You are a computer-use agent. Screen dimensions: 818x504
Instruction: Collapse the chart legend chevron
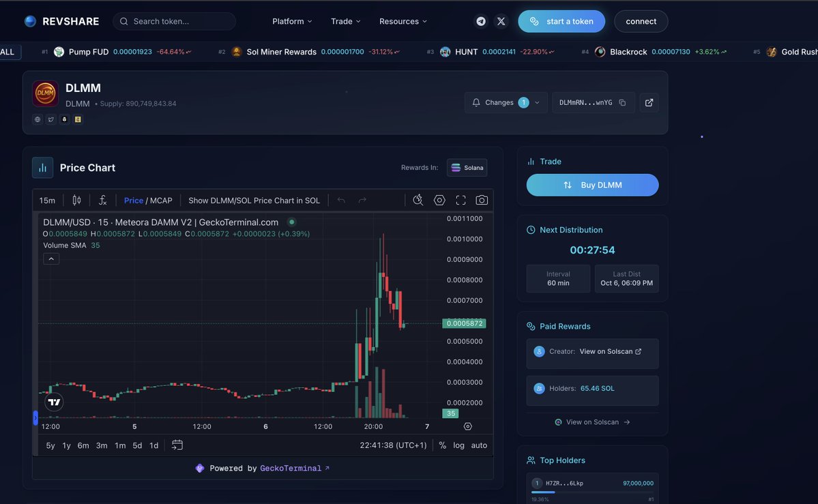(x=51, y=258)
